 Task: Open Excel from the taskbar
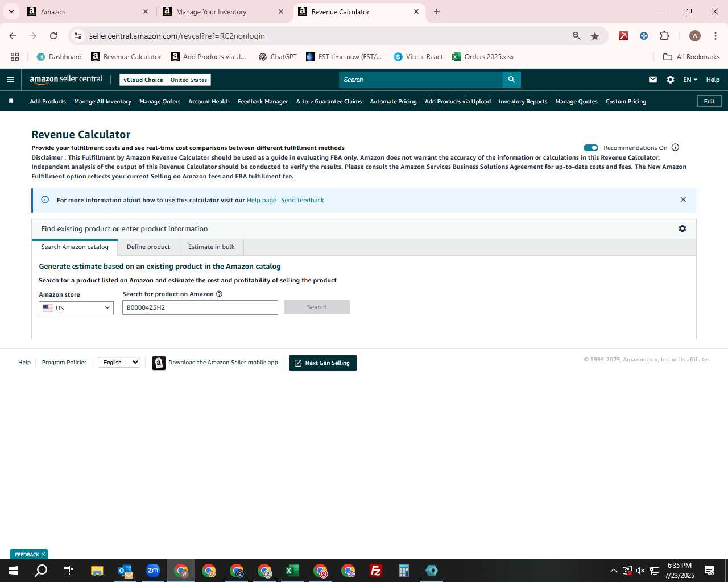pos(292,571)
